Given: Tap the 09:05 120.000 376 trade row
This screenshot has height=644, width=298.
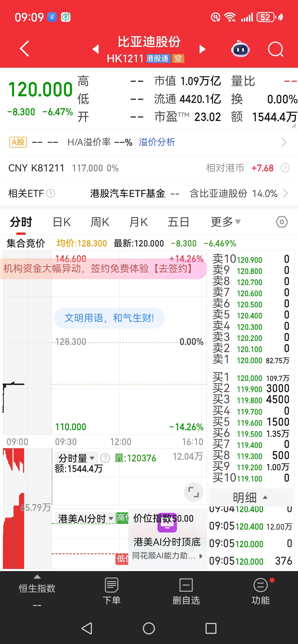Looking at the screenshot, I should click(x=250, y=561).
